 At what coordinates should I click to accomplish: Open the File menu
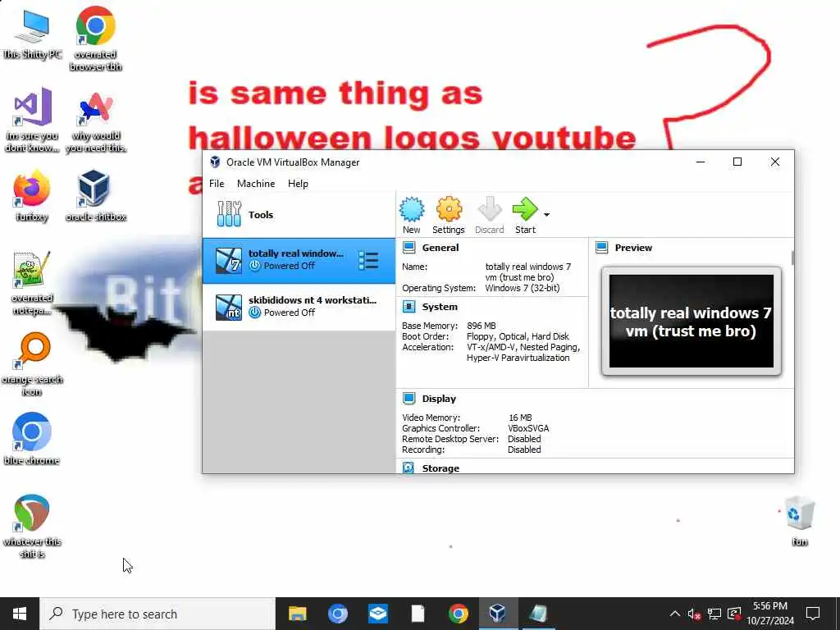pos(217,184)
